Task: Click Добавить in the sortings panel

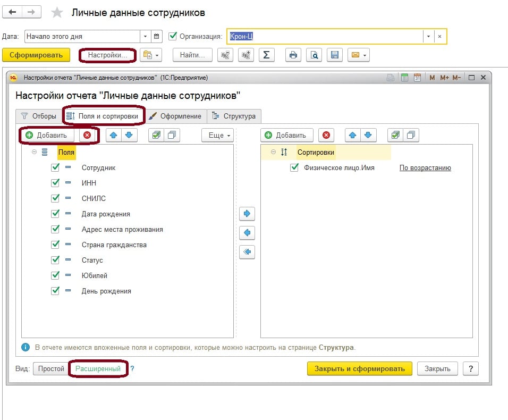Action: point(287,135)
